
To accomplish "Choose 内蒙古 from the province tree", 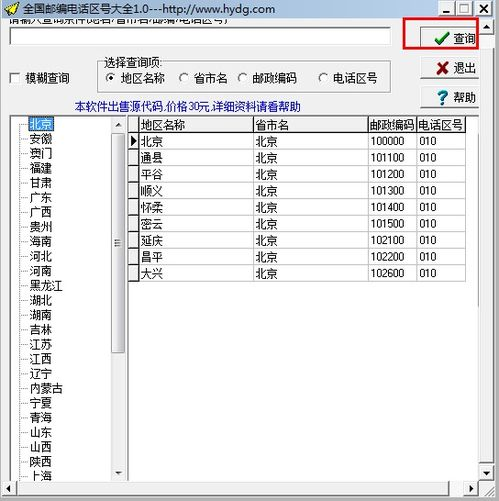I will coord(46,388).
